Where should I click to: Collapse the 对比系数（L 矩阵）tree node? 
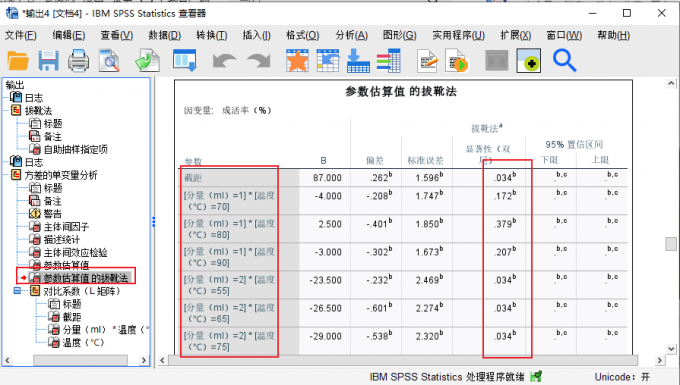(17, 291)
